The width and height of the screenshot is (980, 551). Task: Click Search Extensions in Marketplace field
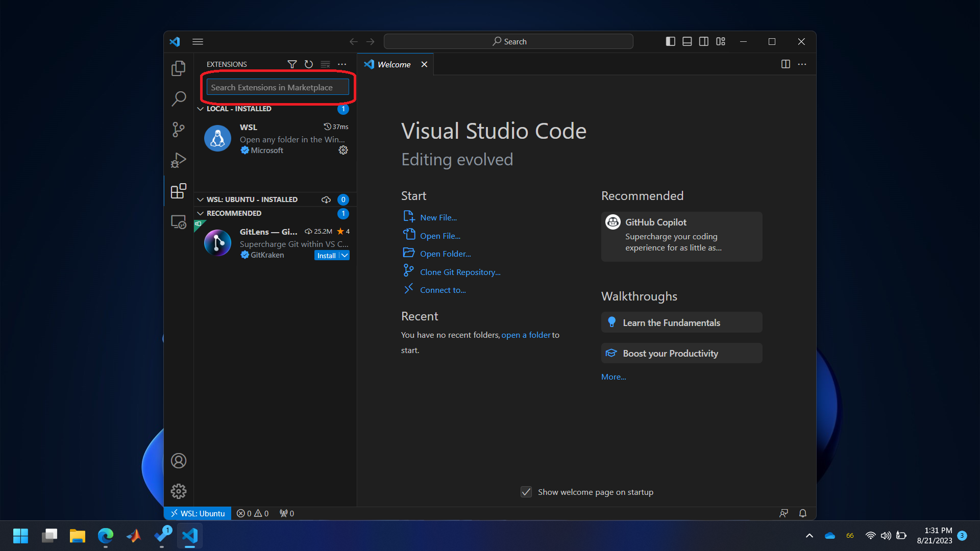click(277, 87)
